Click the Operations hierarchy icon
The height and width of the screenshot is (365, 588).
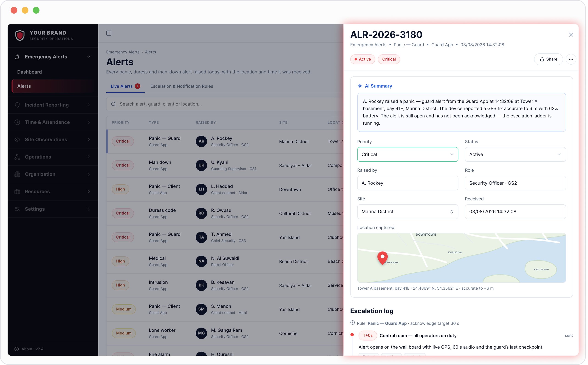[17, 157]
